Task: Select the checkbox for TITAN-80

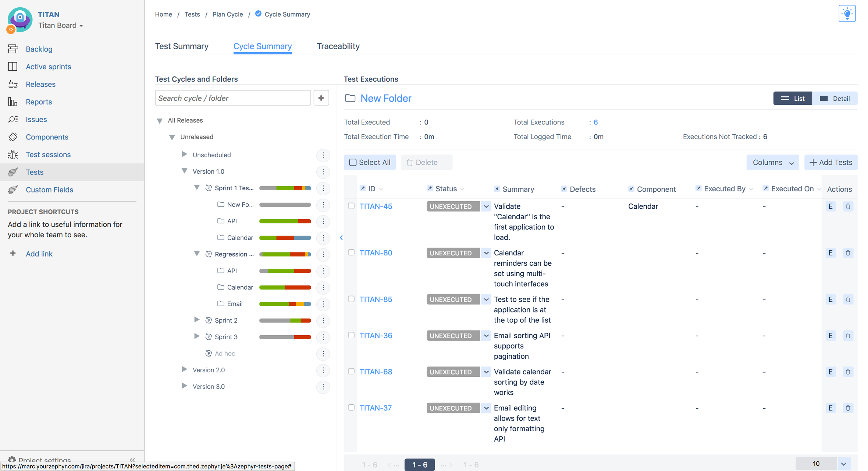Action: tap(352, 252)
